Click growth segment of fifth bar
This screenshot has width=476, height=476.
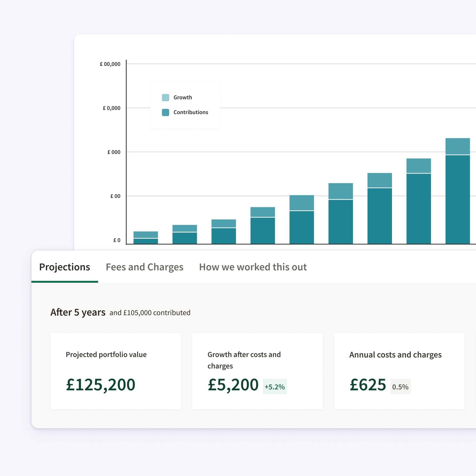pyautogui.click(x=302, y=203)
